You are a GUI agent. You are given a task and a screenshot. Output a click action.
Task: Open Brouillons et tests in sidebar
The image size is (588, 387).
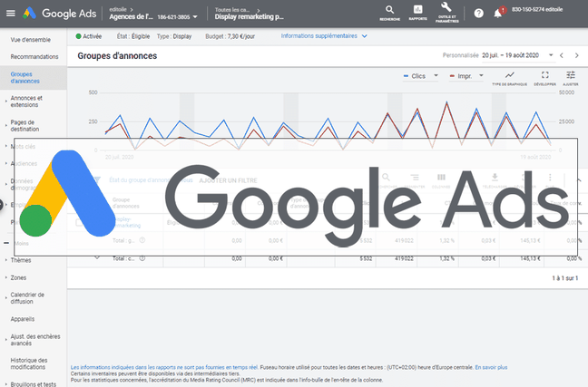(34, 384)
